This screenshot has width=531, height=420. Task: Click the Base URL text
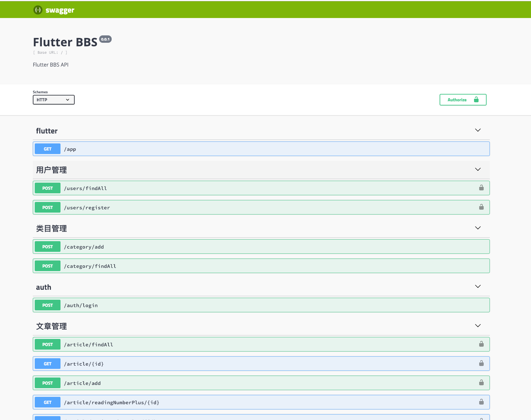tap(50, 52)
